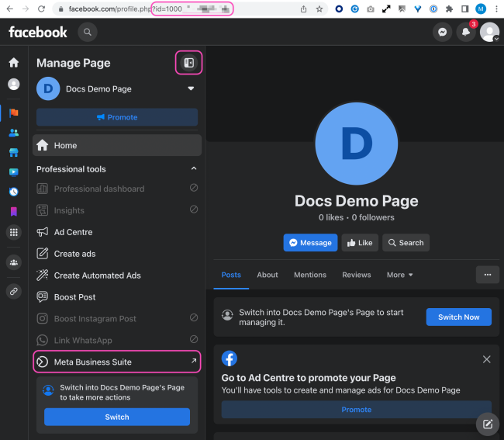Bookmark this page with the star icon
Viewport: 504px width, 440px height.
319,9
